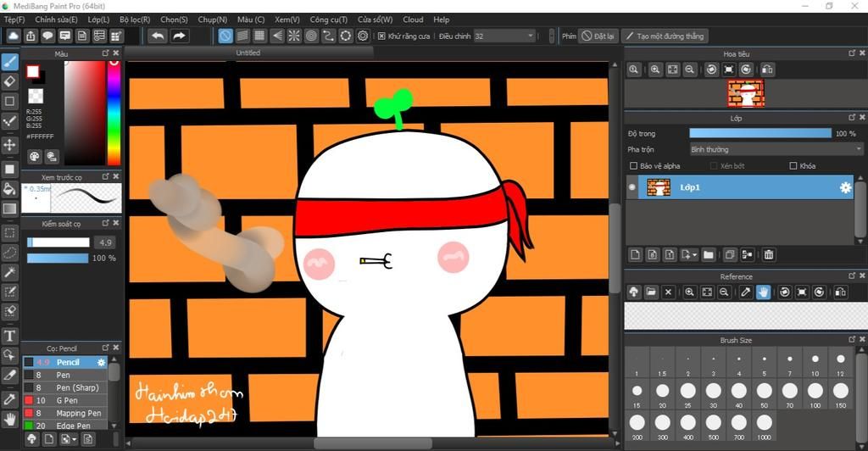The image size is (868, 451).
Task: Open Pha trộn blend mode dropdown
Action: (776, 149)
